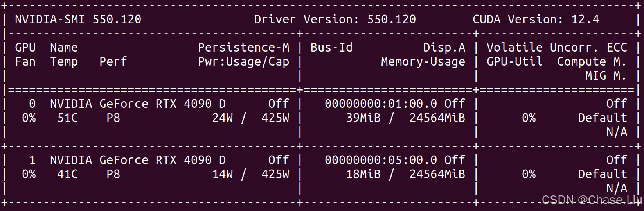Click the power usage "14W" value

(223, 174)
